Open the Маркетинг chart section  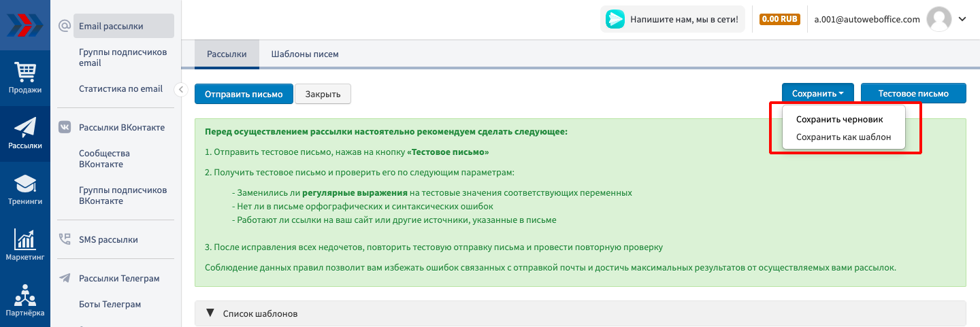(x=25, y=245)
